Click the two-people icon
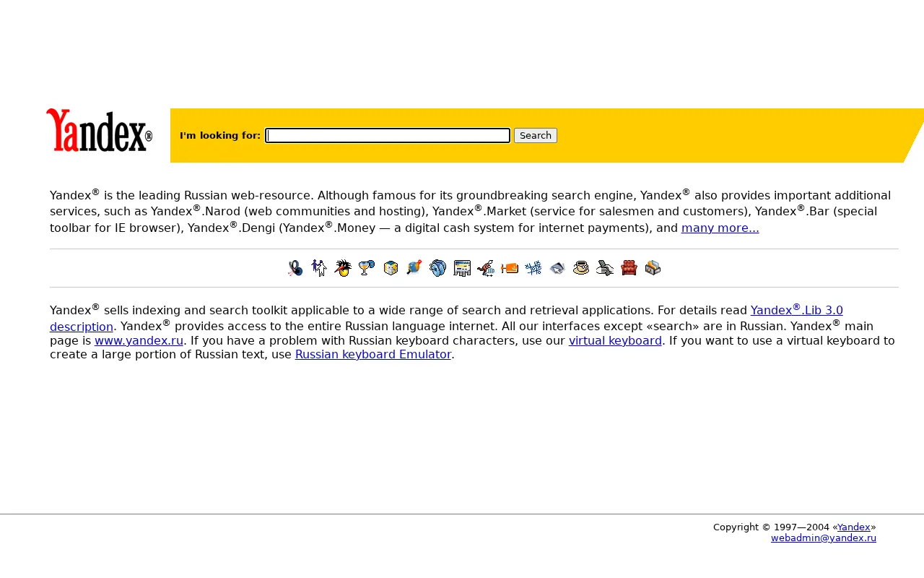The height and width of the screenshot is (578, 924). coord(319,268)
